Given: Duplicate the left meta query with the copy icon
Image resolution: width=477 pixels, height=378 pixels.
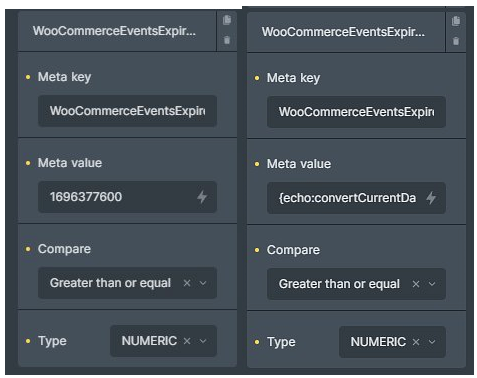Looking at the screenshot, I should pos(227,20).
